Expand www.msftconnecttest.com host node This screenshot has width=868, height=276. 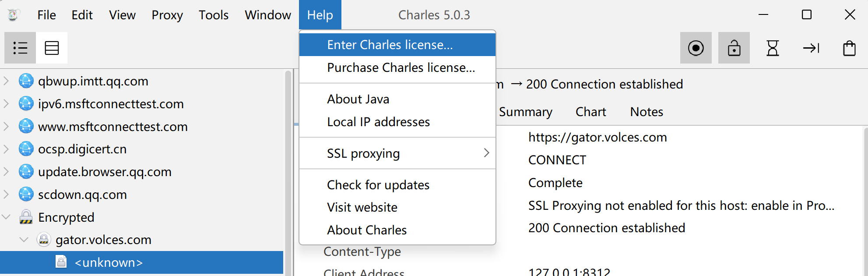(x=6, y=127)
